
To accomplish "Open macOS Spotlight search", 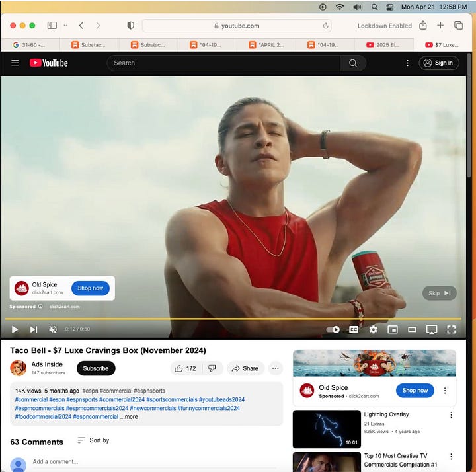I will [x=375, y=7].
